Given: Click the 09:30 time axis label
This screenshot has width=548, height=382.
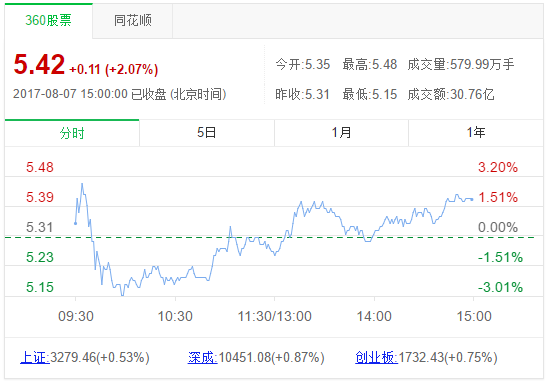Looking at the screenshot, I should click(76, 317).
